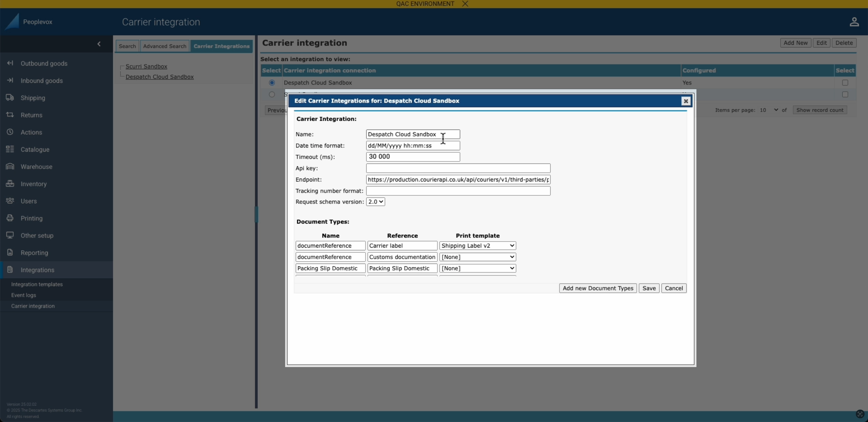Click Add new Document Types button
The width and height of the screenshot is (868, 422).
point(598,288)
